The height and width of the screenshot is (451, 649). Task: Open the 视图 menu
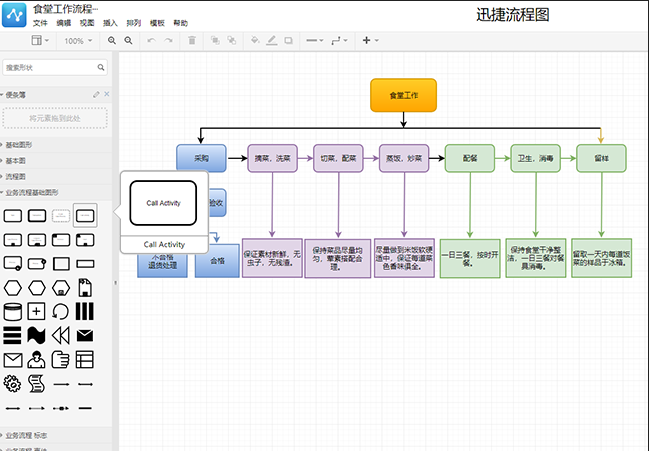click(x=87, y=23)
